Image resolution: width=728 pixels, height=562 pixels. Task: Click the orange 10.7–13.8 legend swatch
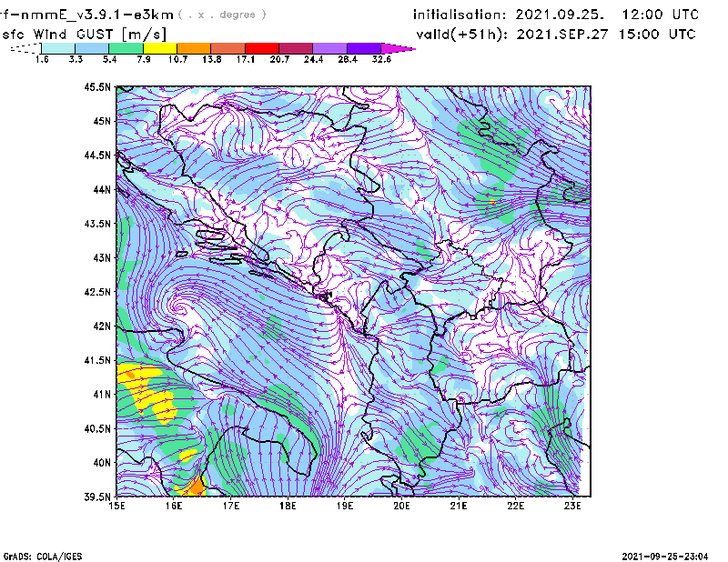pos(194,48)
